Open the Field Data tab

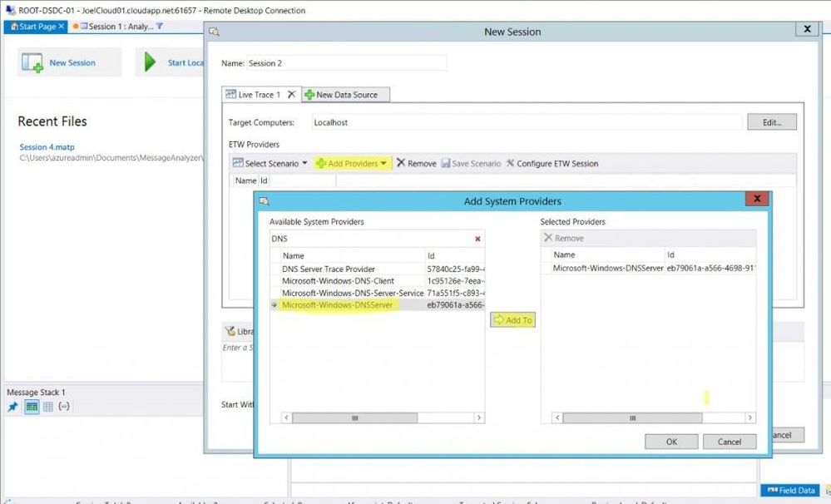[x=791, y=490]
